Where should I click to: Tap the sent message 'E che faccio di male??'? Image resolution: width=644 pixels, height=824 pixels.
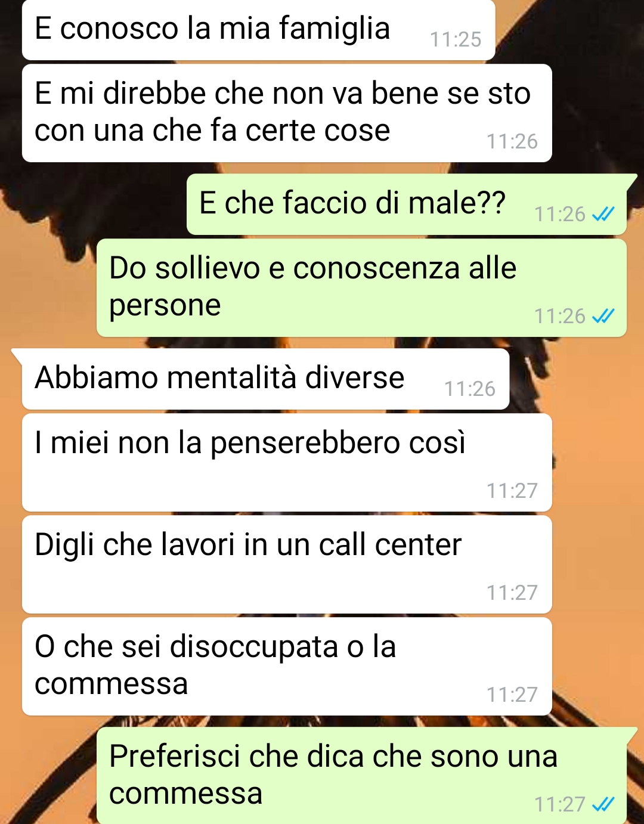[x=406, y=205]
